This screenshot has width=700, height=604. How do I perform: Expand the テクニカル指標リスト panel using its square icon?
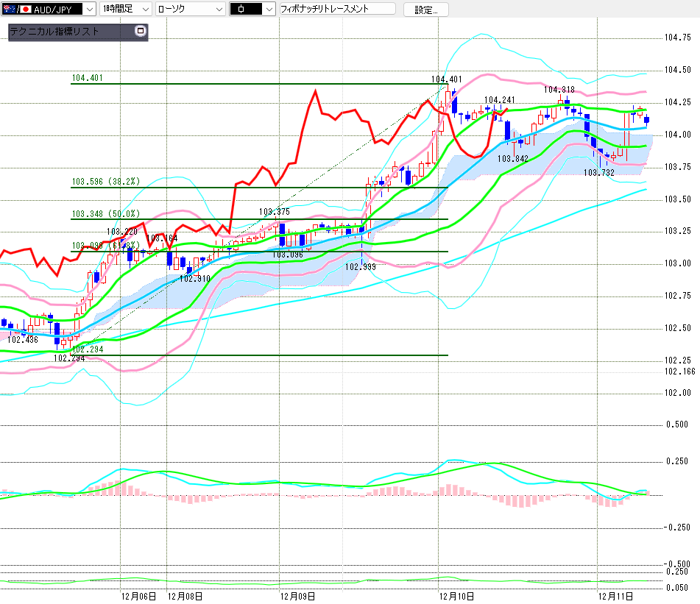tap(141, 32)
